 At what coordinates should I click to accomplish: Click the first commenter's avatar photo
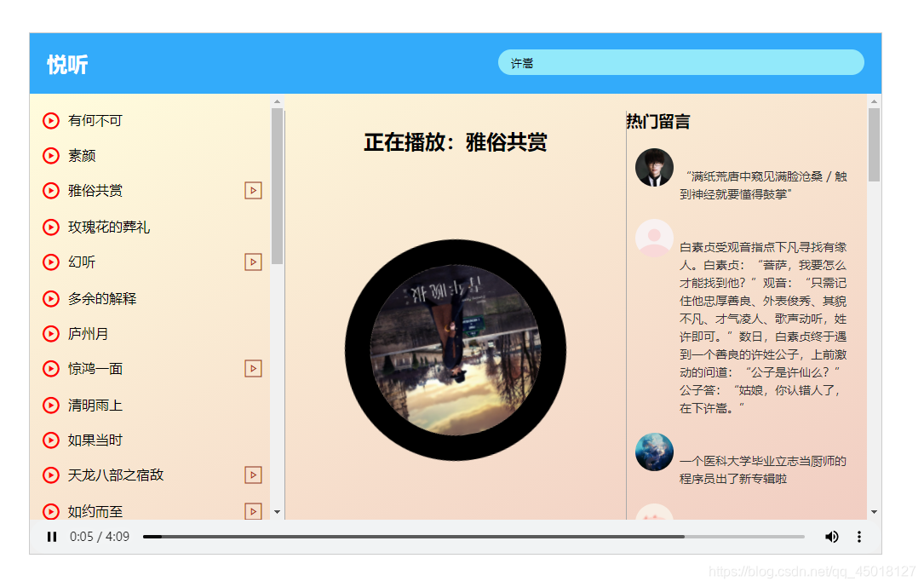tap(654, 167)
